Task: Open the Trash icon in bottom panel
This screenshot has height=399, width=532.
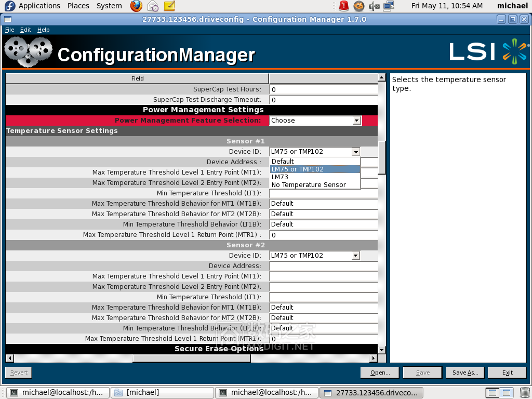Action: point(525,393)
